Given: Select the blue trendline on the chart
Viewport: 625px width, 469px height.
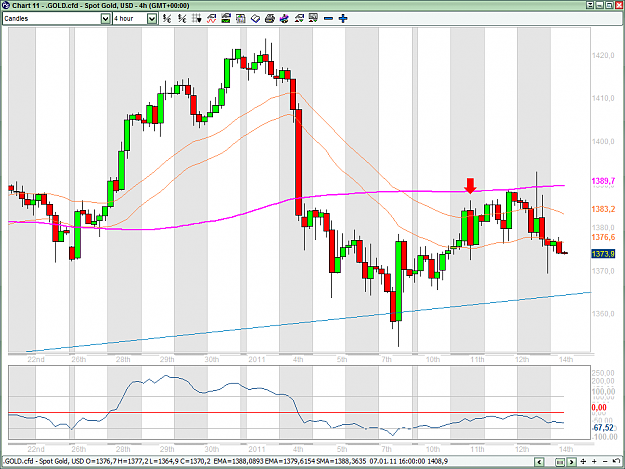Looking at the screenshot, I should [x=309, y=321].
